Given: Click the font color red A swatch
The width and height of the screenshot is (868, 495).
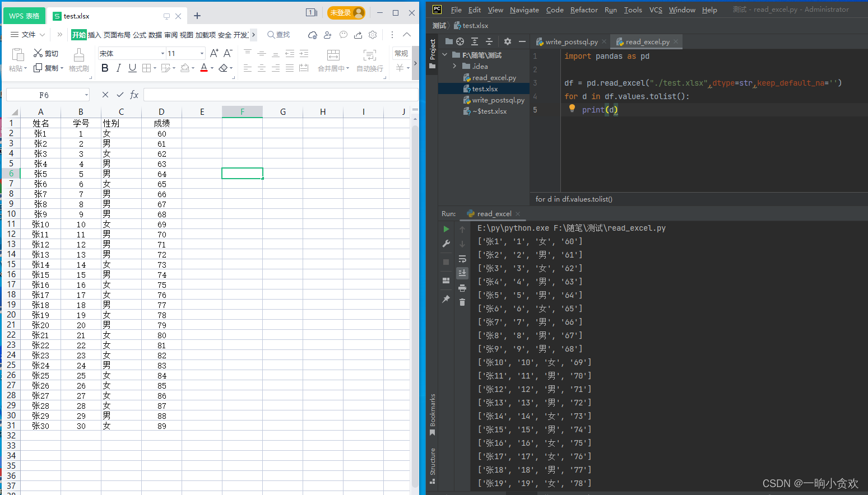Looking at the screenshot, I should pos(204,68).
